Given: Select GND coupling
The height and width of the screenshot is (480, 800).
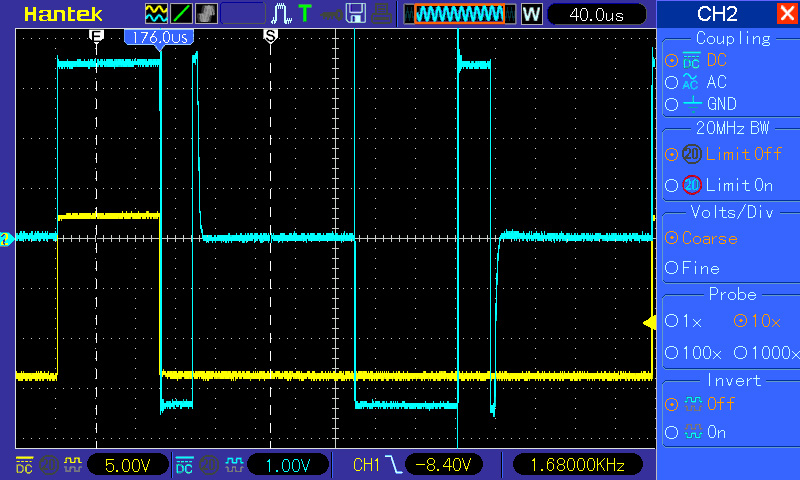Looking at the screenshot, I should (x=701, y=104).
